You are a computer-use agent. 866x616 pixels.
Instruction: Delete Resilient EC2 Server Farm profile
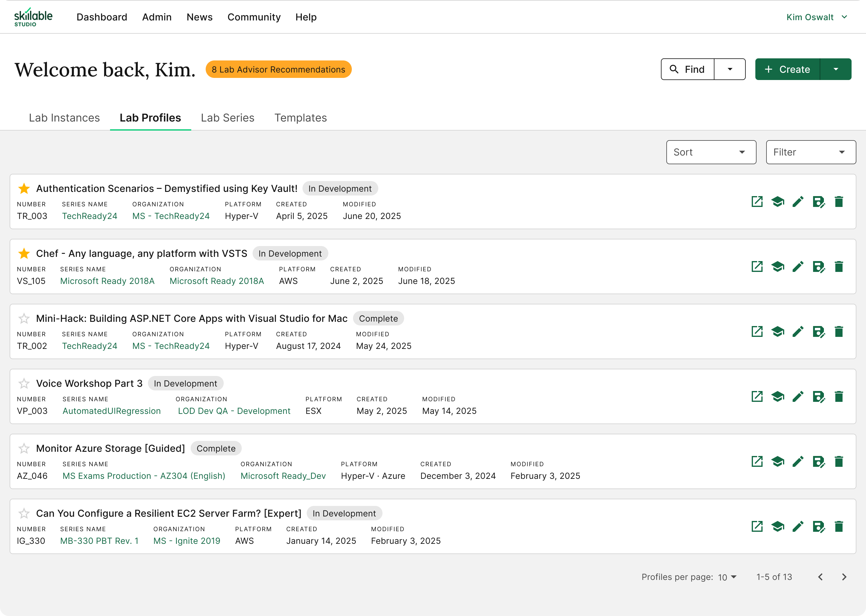click(839, 526)
